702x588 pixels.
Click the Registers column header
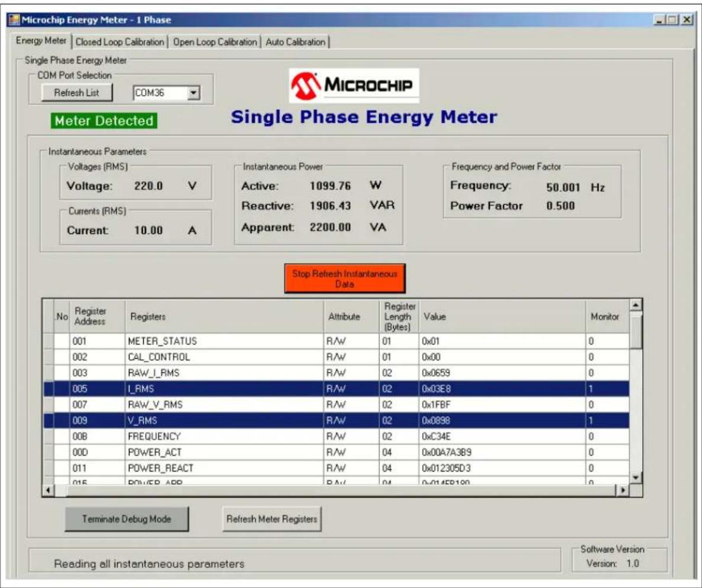tap(224, 316)
